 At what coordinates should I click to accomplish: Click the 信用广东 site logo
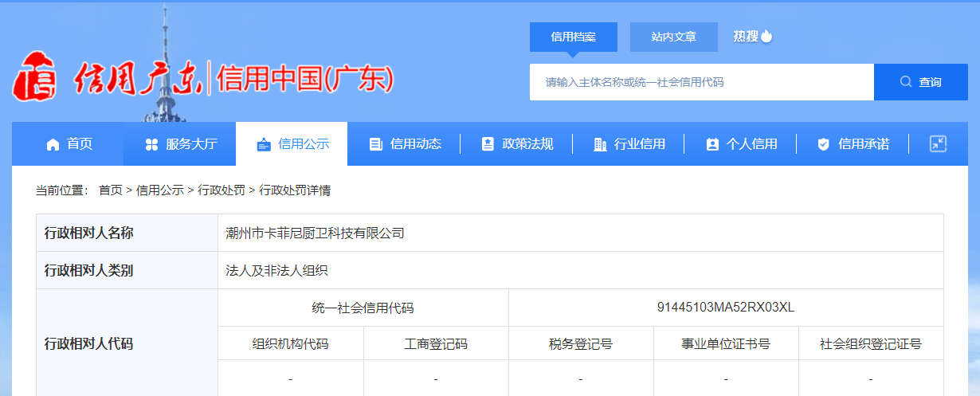108,78
